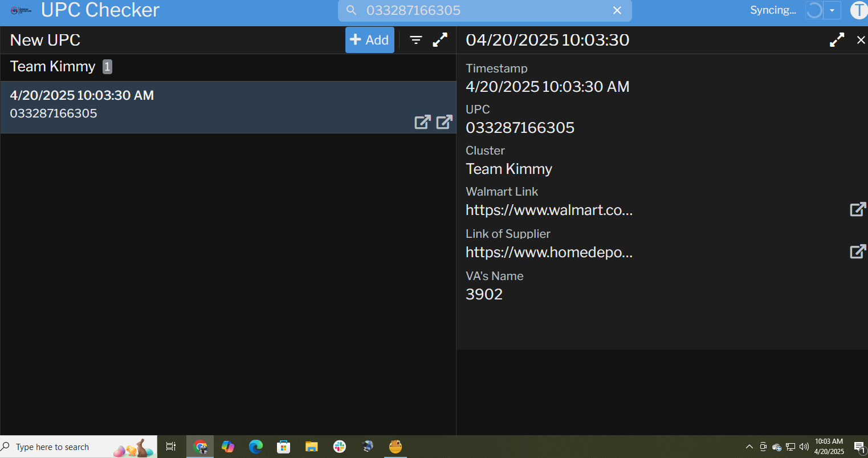Open first external link icon in list row
Viewport: 868px width, 458px height.
tap(422, 121)
